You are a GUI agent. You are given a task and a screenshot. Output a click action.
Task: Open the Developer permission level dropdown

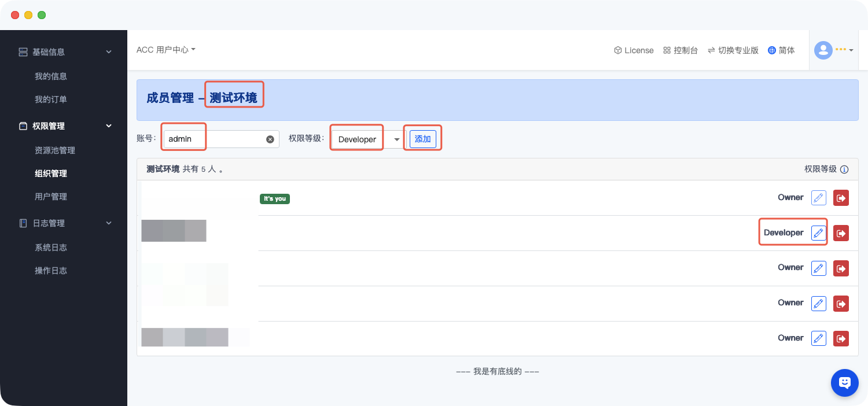click(x=367, y=139)
